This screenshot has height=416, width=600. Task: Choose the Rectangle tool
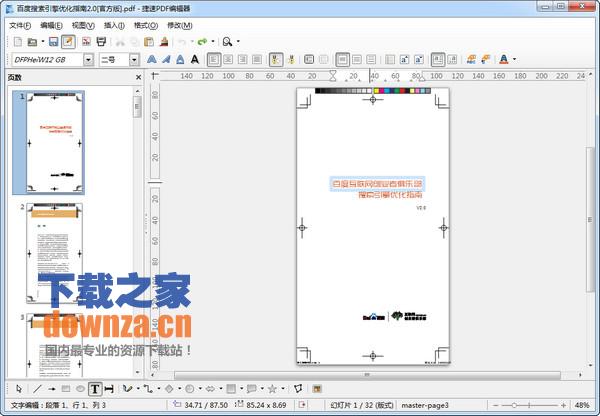tap(66, 389)
